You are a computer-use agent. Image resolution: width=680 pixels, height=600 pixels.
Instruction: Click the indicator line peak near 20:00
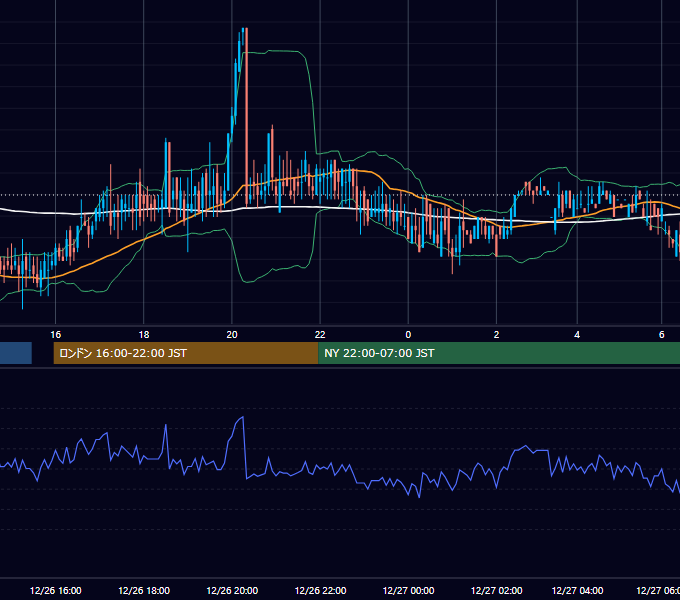242,417
